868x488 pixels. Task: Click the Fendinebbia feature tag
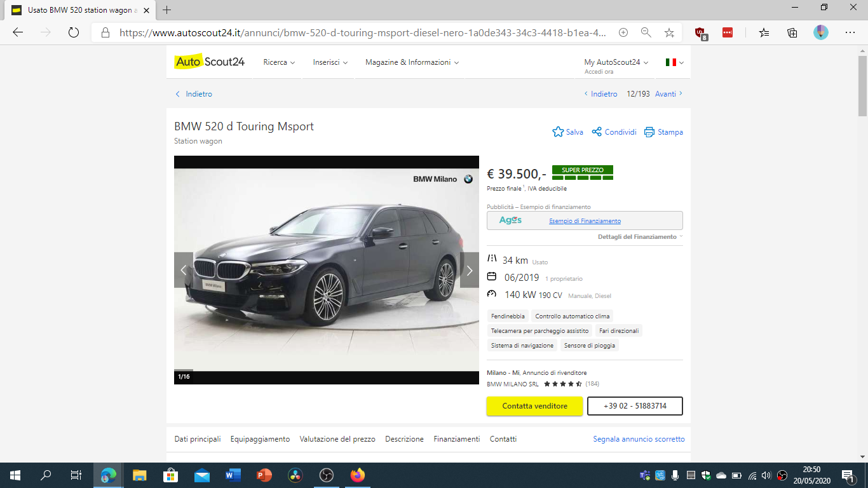coord(508,316)
